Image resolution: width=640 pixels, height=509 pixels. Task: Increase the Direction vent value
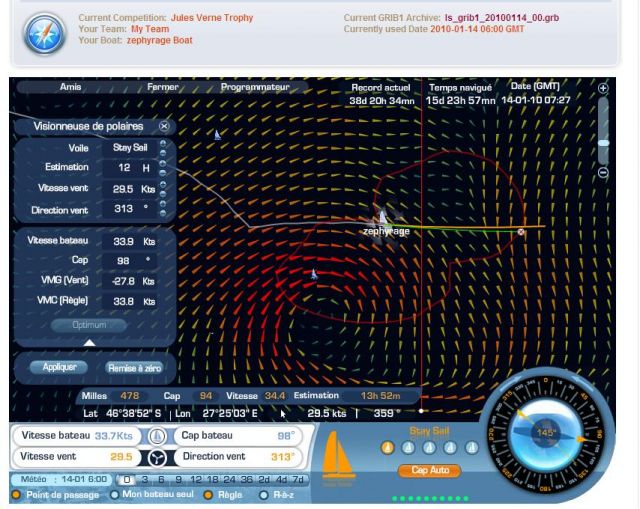coord(163,203)
